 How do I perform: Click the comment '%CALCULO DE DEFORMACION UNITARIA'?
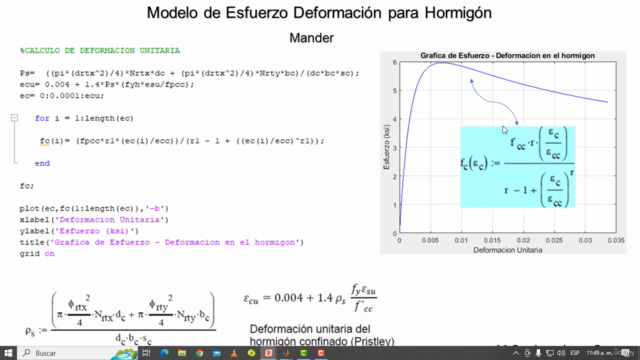[100, 51]
